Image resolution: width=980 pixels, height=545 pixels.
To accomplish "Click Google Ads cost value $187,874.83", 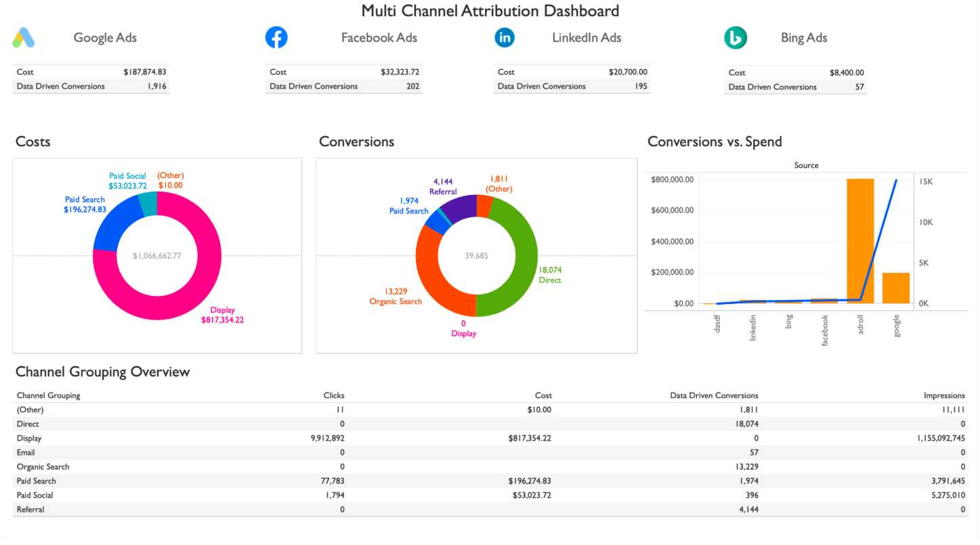I will pyautogui.click(x=145, y=72).
